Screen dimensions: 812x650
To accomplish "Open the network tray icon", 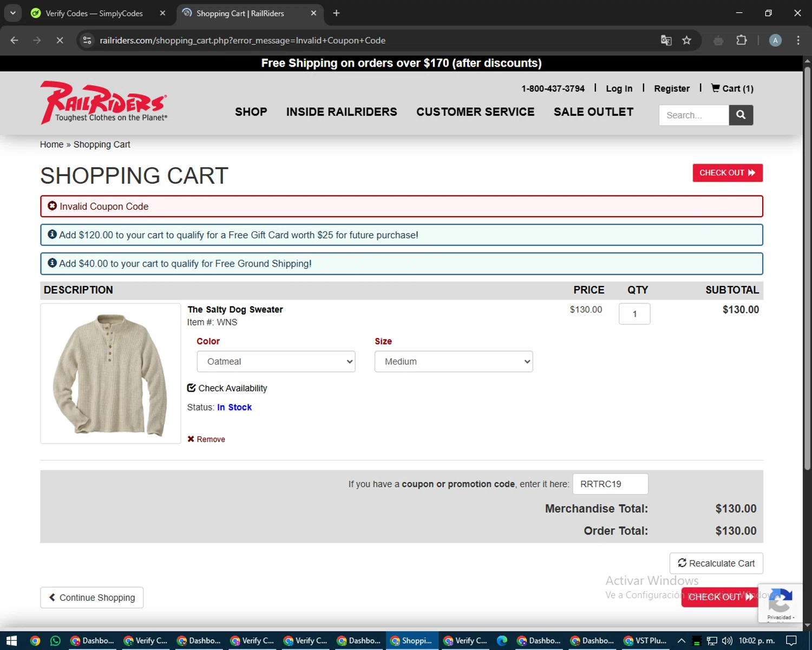I will tap(712, 641).
